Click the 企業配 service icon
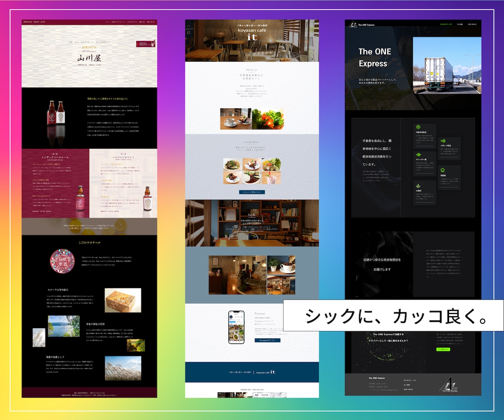 pos(418,186)
